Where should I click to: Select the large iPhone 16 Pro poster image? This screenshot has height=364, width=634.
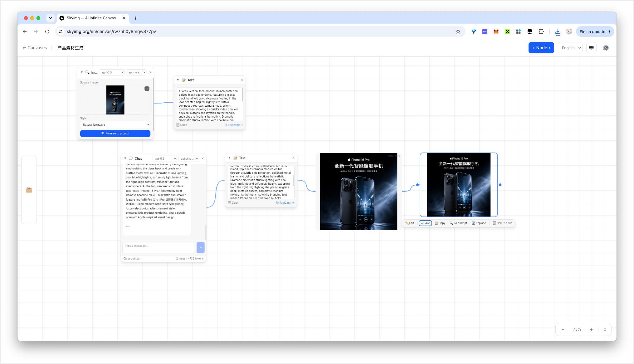point(358,192)
